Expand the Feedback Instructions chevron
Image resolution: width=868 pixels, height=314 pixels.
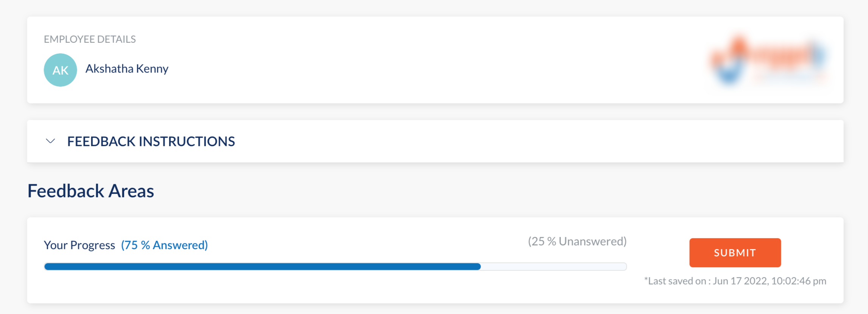[50, 141]
